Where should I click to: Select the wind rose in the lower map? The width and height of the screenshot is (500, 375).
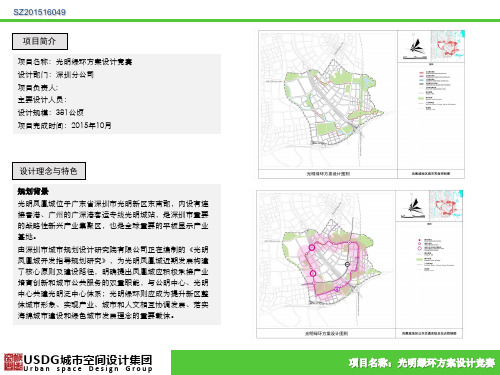click(414, 206)
